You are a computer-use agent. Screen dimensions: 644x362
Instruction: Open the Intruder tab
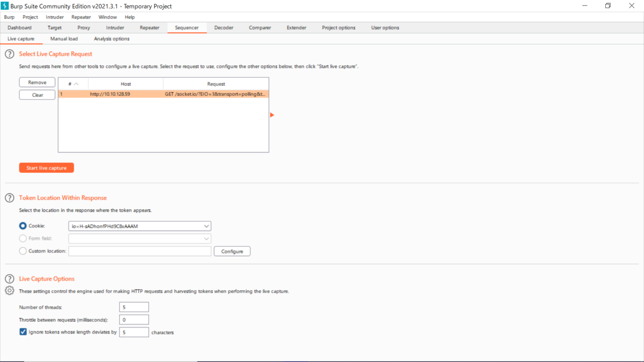pyautogui.click(x=115, y=28)
